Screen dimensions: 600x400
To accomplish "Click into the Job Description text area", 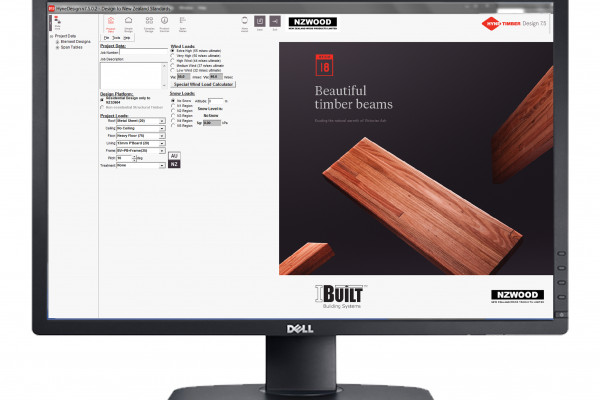I will pos(131,75).
